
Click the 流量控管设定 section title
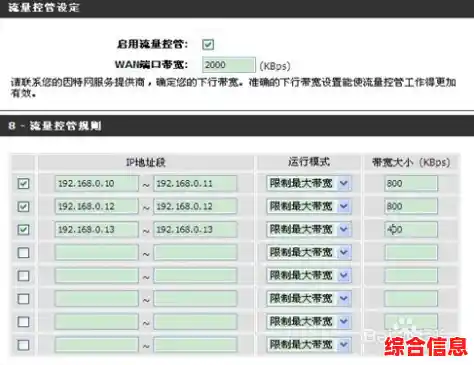coord(44,7)
